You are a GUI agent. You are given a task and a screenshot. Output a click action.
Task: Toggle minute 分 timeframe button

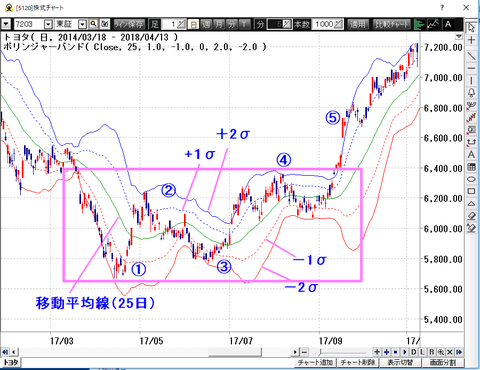[x=232, y=24]
